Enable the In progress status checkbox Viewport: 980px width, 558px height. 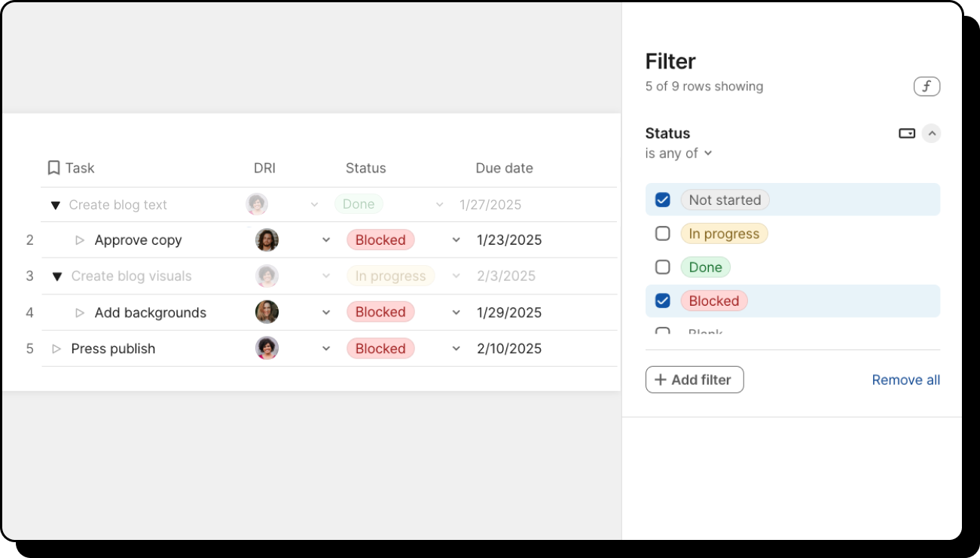(663, 233)
